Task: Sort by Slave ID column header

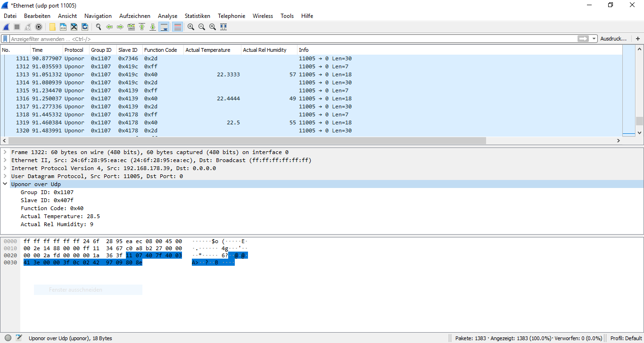Action: [x=129, y=50]
